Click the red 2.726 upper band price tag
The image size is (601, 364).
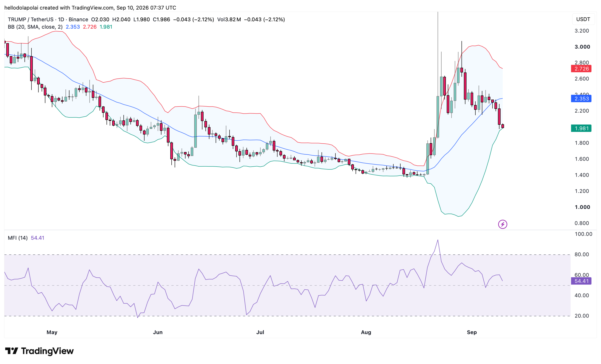click(x=581, y=69)
